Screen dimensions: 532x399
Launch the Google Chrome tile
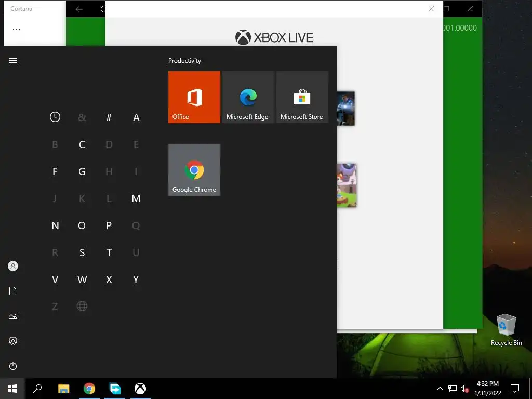(194, 170)
